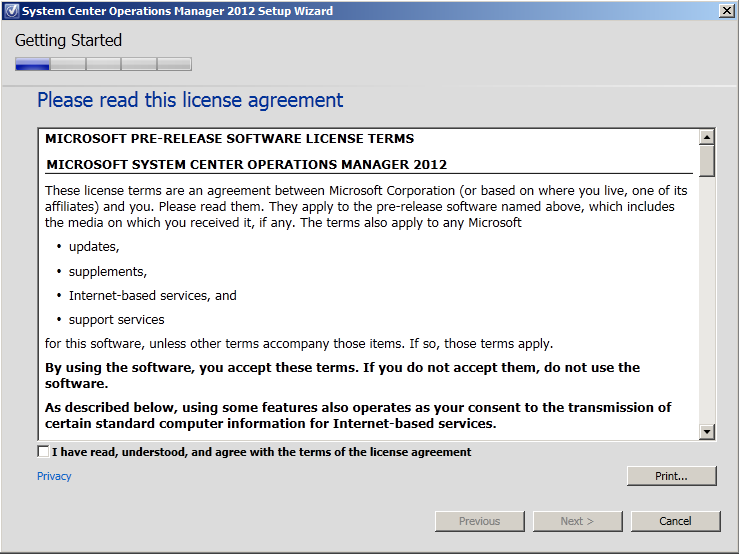Viewport: 739px width, 554px height.
Task: Click the Setup Wizard title bar icon
Action: [x=11, y=10]
